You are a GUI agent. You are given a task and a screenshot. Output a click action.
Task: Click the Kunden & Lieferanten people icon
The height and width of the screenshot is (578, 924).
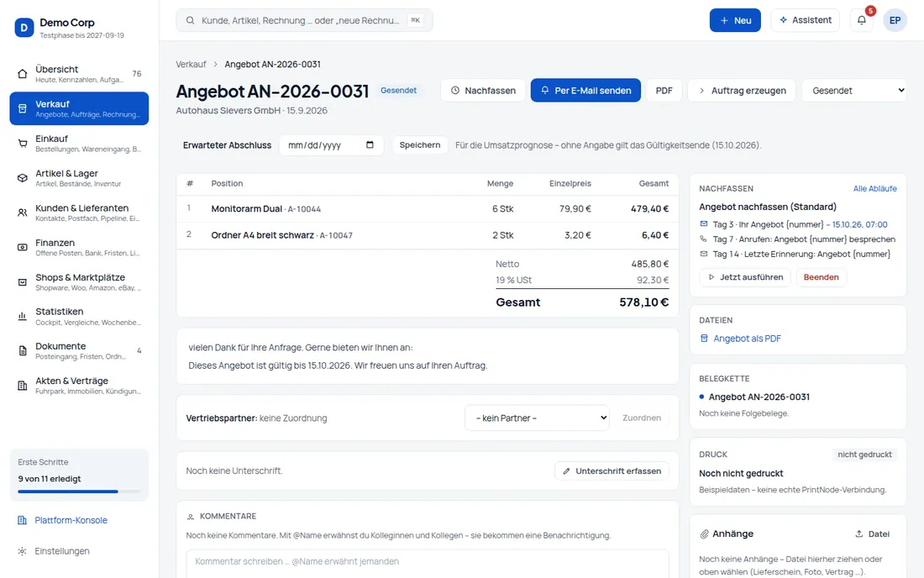[23, 213]
